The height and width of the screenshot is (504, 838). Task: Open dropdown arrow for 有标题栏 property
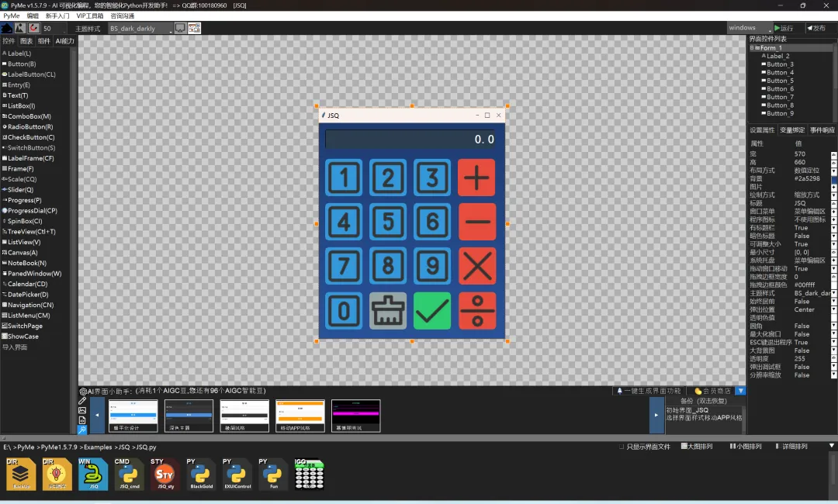[833, 228]
